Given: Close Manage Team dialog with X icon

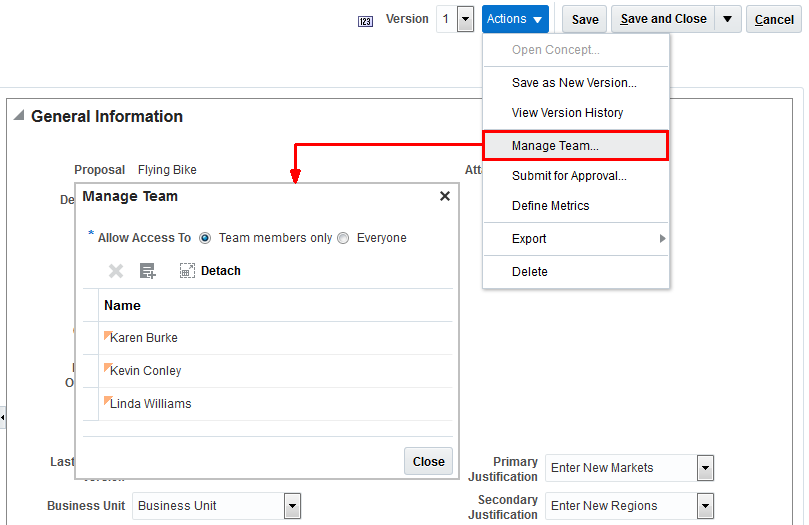Looking at the screenshot, I should point(445,196).
